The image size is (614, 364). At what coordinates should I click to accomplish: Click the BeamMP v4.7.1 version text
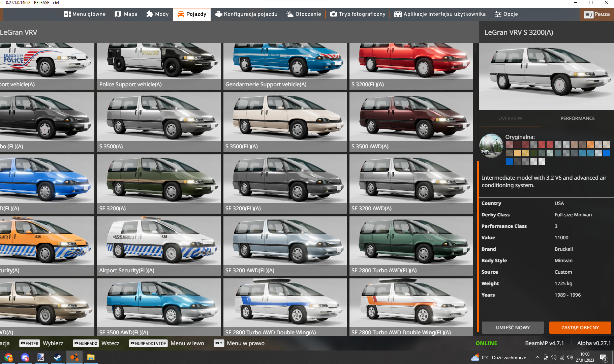click(x=544, y=343)
